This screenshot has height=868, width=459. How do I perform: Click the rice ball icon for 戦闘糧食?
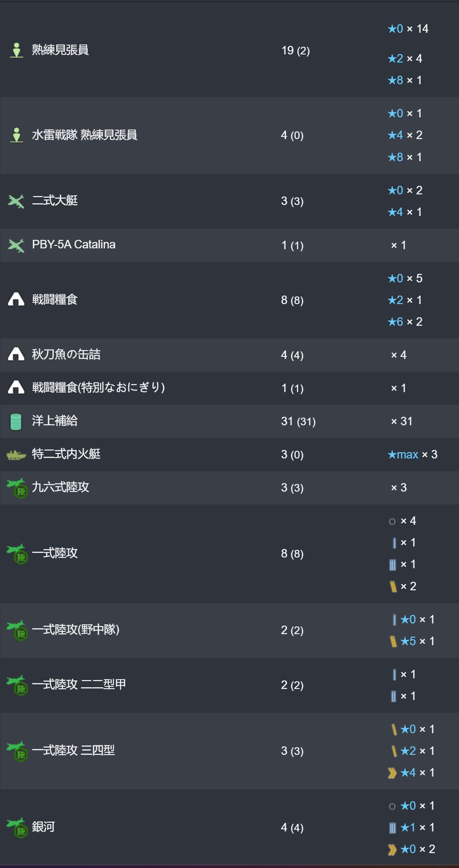[x=16, y=299]
